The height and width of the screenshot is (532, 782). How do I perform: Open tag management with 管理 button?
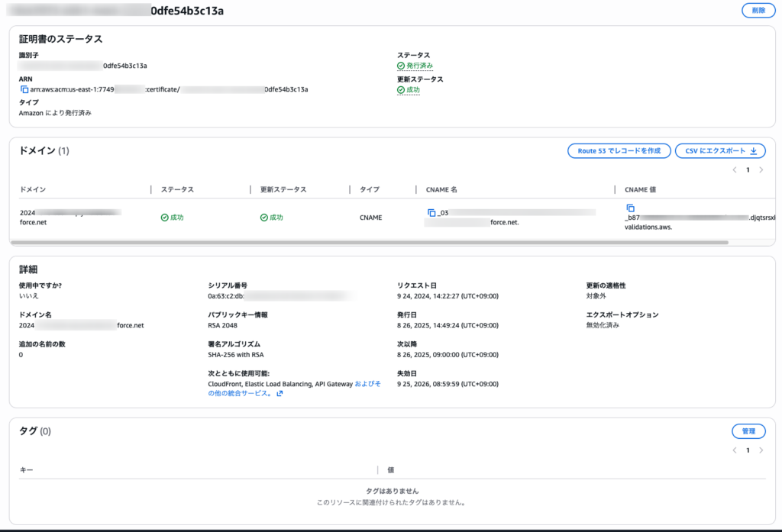(748, 431)
